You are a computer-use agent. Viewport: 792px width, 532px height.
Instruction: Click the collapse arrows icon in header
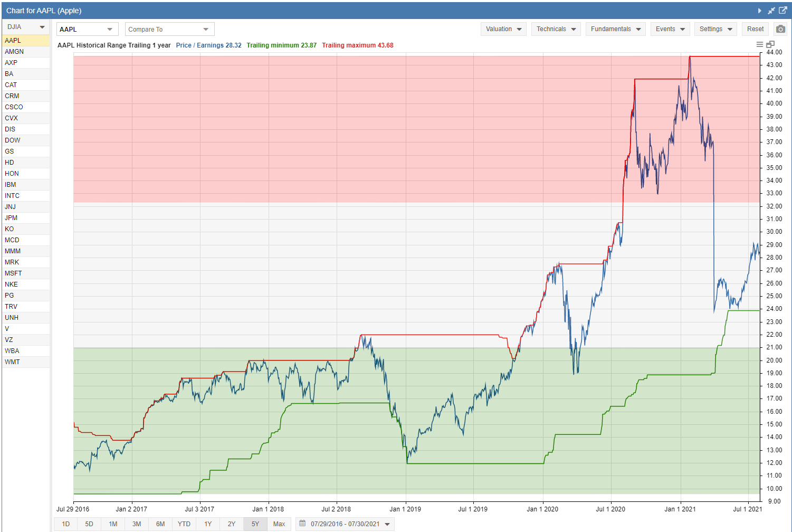[771, 11]
